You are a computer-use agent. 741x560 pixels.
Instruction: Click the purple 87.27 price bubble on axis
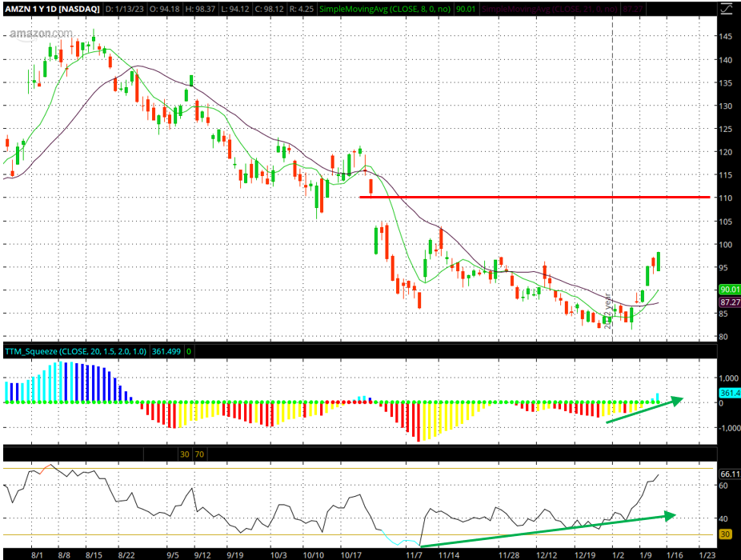pos(729,302)
